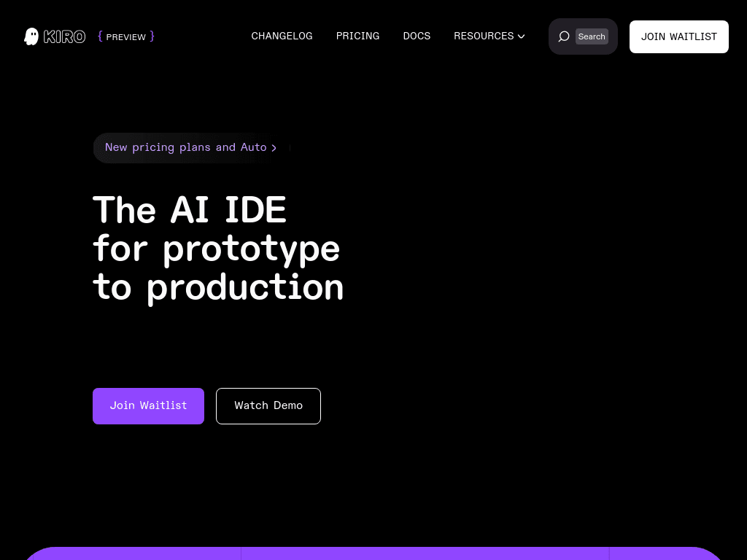Go to the PRICING page
This screenshot has height=560, width=747.
pos(357,36)
